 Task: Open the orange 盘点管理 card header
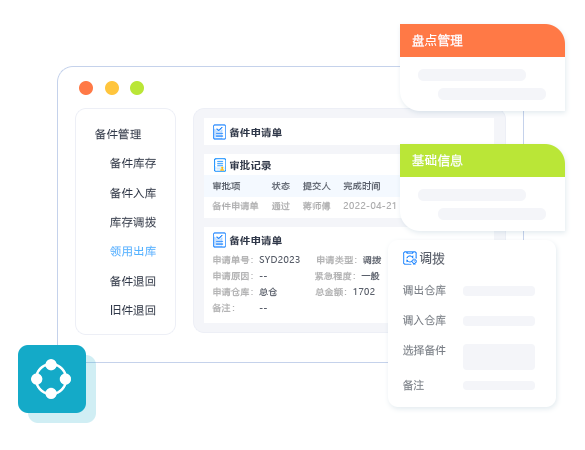(482, 41)
